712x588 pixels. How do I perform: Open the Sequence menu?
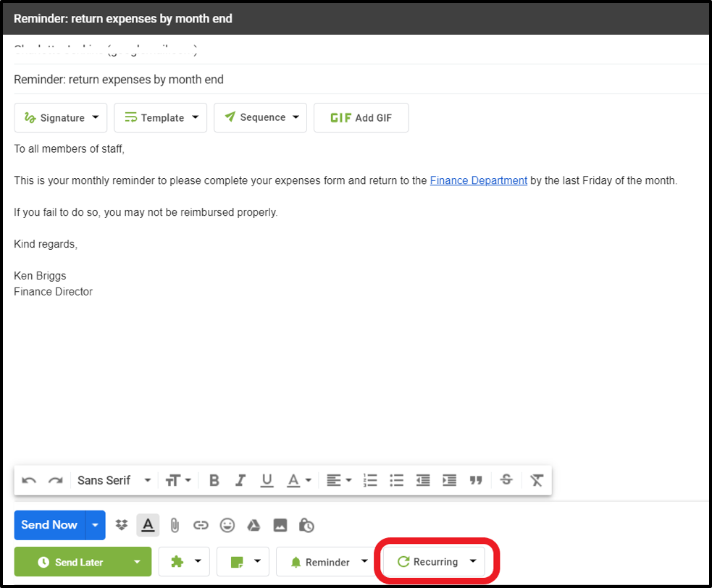pos(261,118)
